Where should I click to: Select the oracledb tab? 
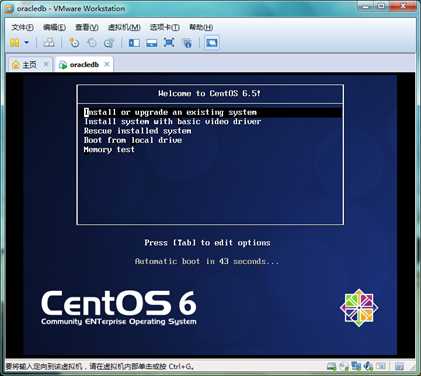85,64
